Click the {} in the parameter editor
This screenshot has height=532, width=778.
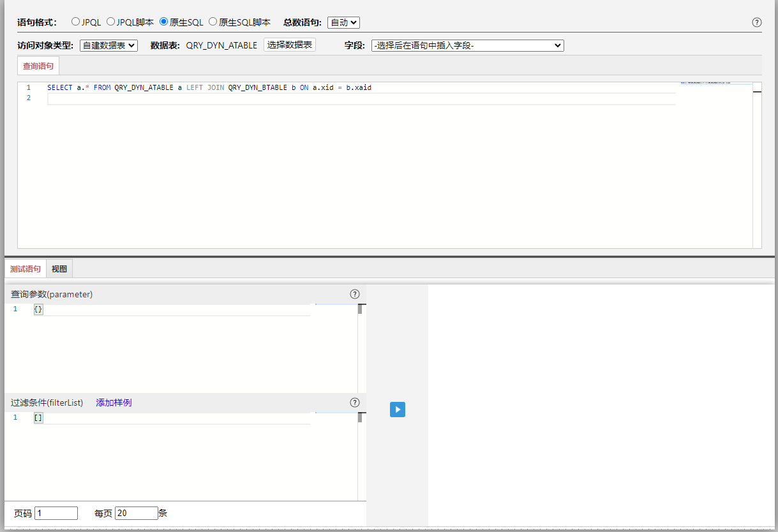(x=38, y=309)
